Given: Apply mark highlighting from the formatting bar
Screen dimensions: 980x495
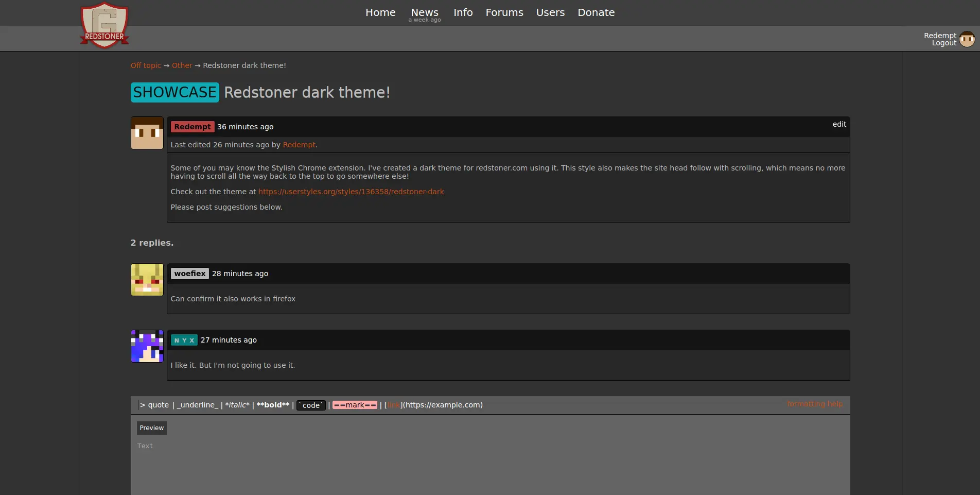Looking at the screenshot, I should pyautogui.click(x=355, y=405).
